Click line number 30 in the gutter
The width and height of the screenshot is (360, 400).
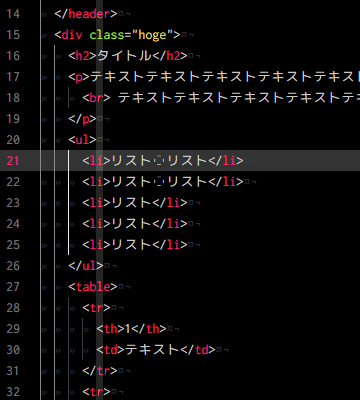13,350
